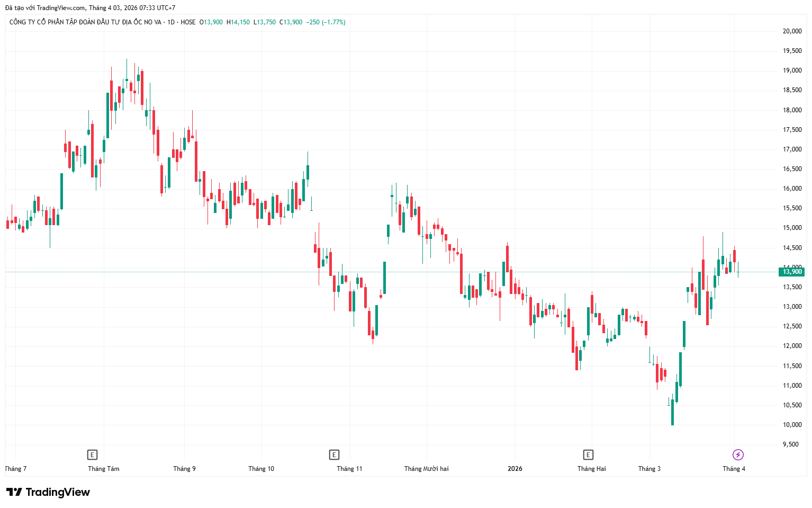Click the 1D interval label in header
The height and width of the screenshot is (508, 812).
coord(171,22)
